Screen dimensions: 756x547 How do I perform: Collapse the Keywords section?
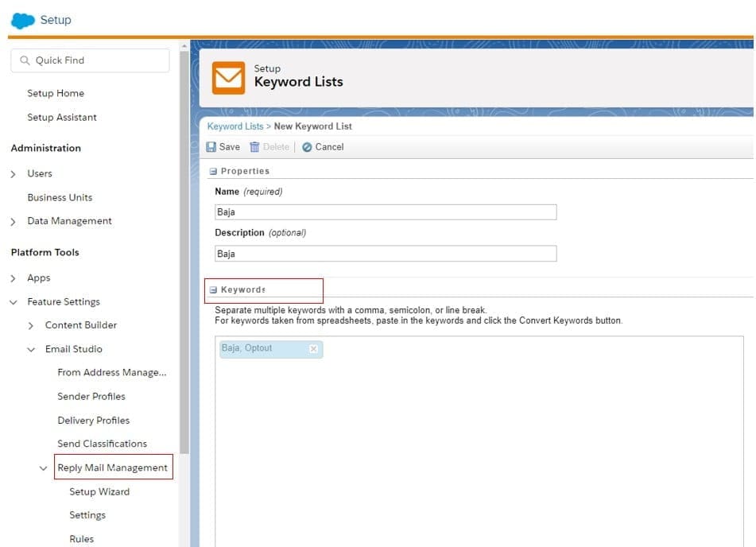213,290
